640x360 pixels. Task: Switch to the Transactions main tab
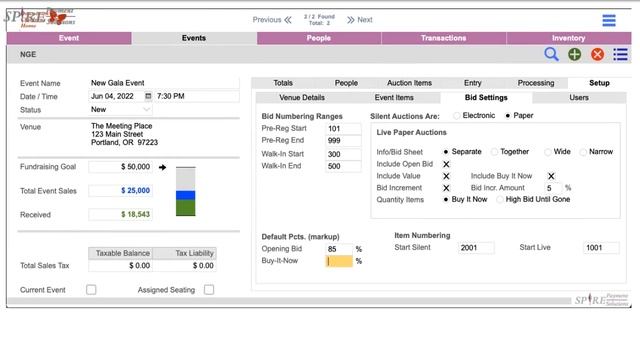(444, 38)
